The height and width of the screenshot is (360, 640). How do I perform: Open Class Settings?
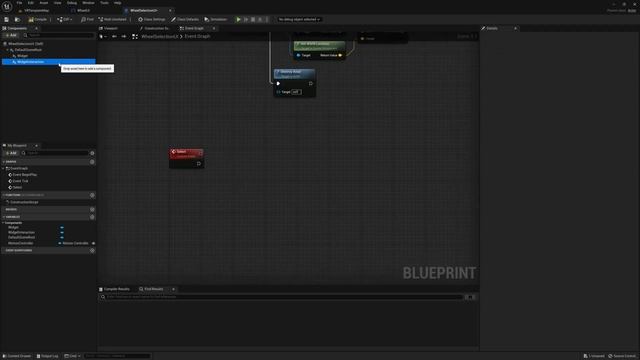point(152,19)
